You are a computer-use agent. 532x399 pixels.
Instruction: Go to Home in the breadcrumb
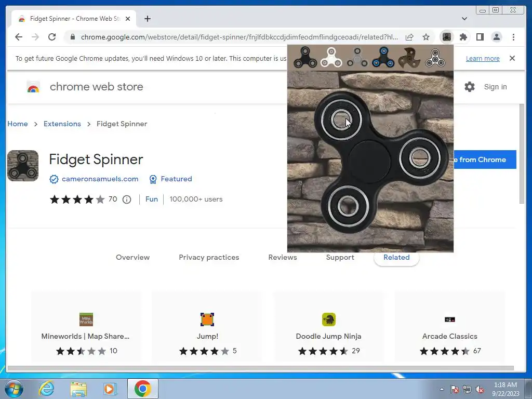(18, 124)
